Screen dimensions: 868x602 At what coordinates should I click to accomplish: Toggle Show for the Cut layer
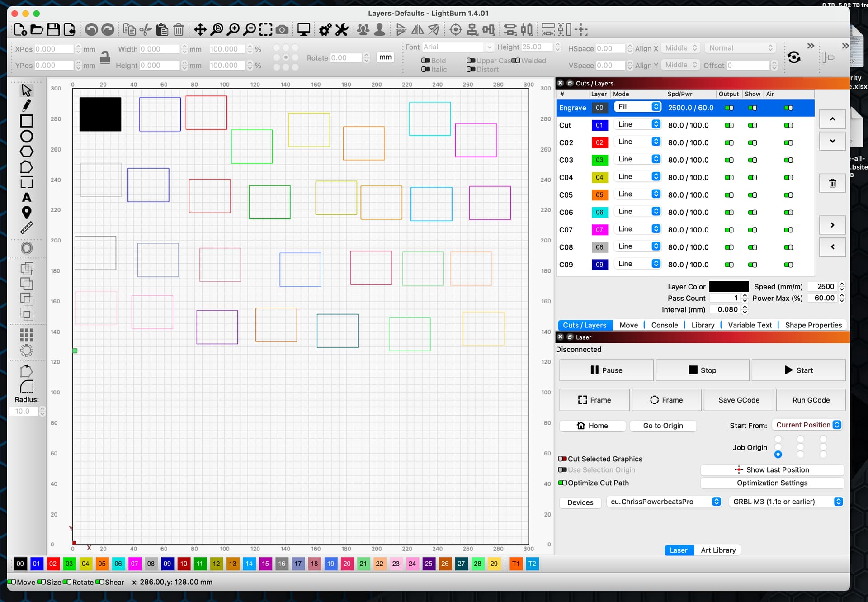coord(752,125)
